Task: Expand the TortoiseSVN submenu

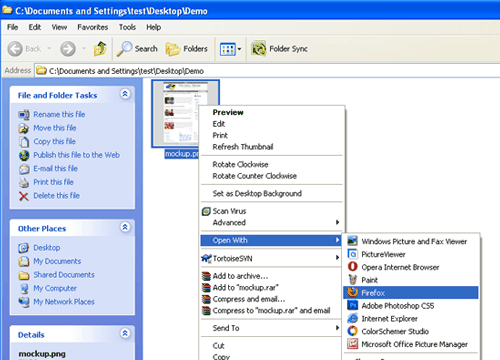Action: tap(272, 258)
